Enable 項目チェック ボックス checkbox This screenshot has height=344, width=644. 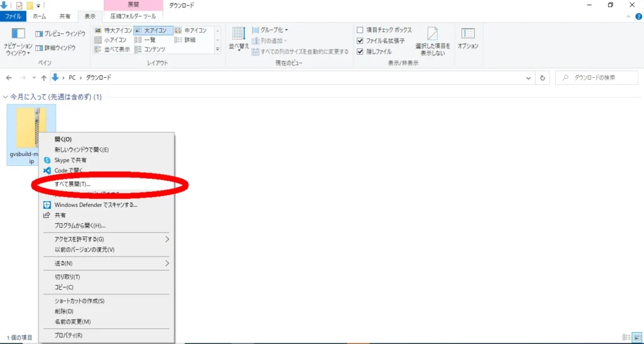360,30
